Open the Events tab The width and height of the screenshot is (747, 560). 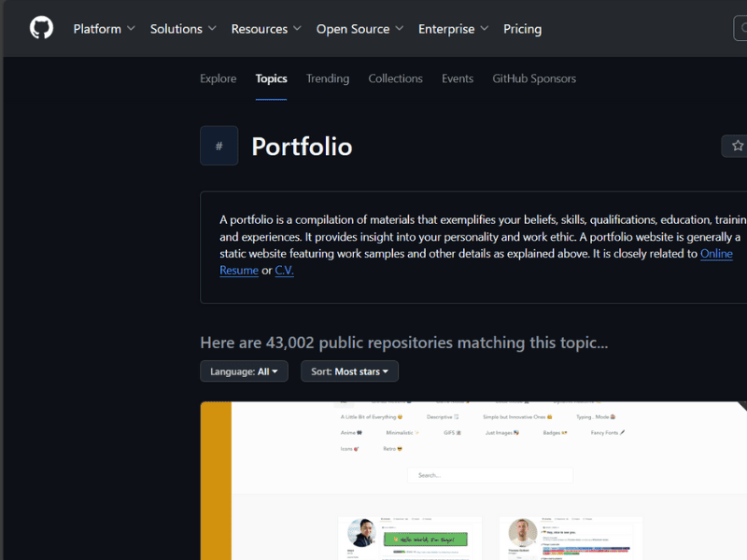coord(458,78)
